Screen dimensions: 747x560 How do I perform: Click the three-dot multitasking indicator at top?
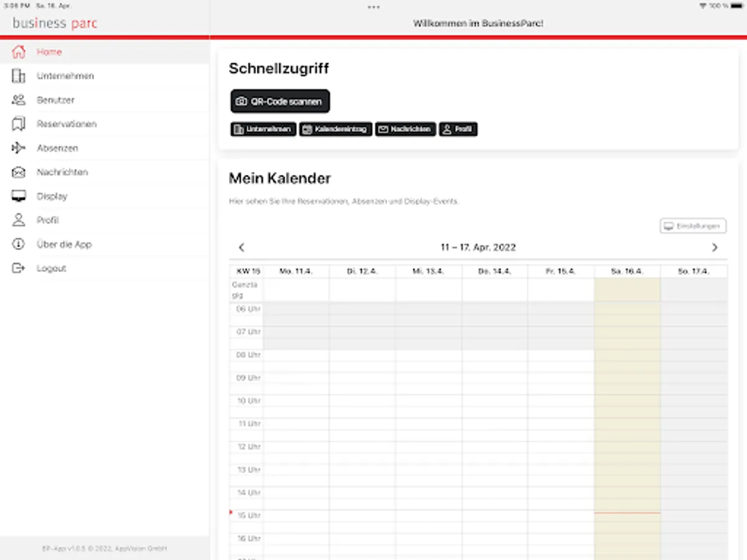pos(374,7)
